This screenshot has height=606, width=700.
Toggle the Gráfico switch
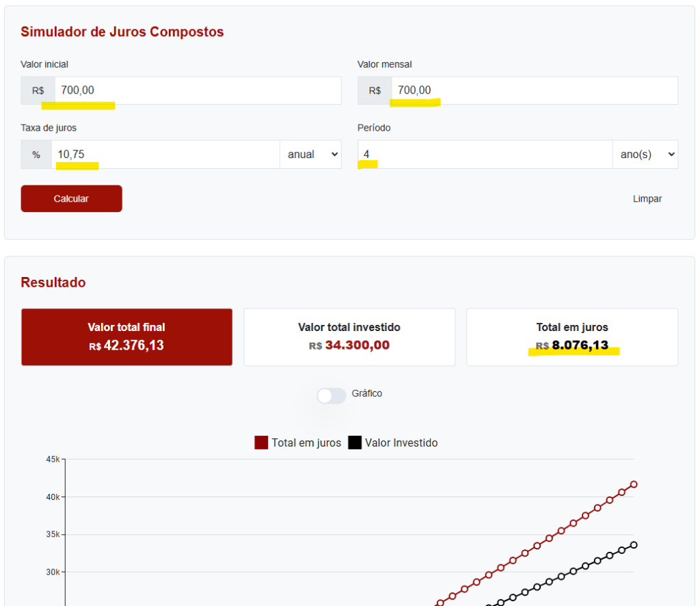tap(332, 395)
